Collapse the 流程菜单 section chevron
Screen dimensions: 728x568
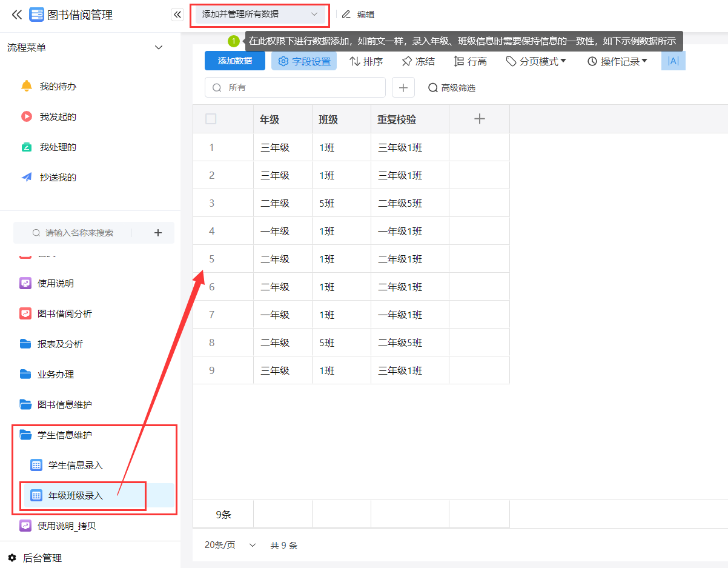[159, 47]
